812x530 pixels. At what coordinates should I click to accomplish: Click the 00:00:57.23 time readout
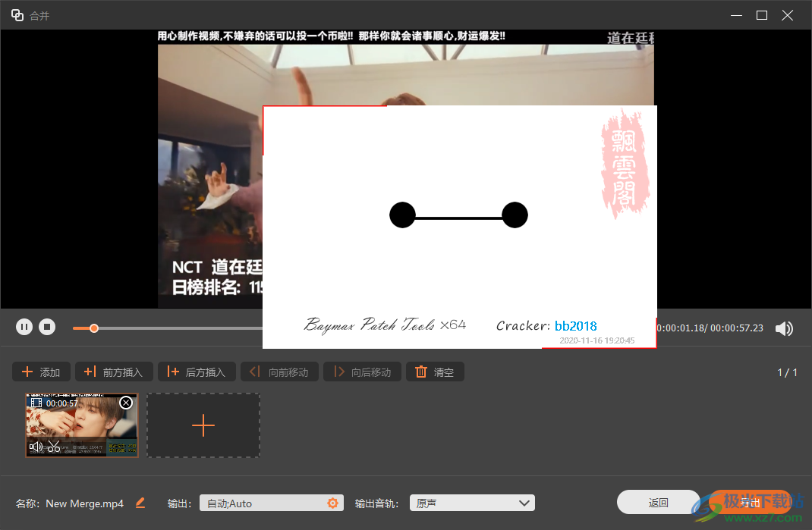pos(736,328)
